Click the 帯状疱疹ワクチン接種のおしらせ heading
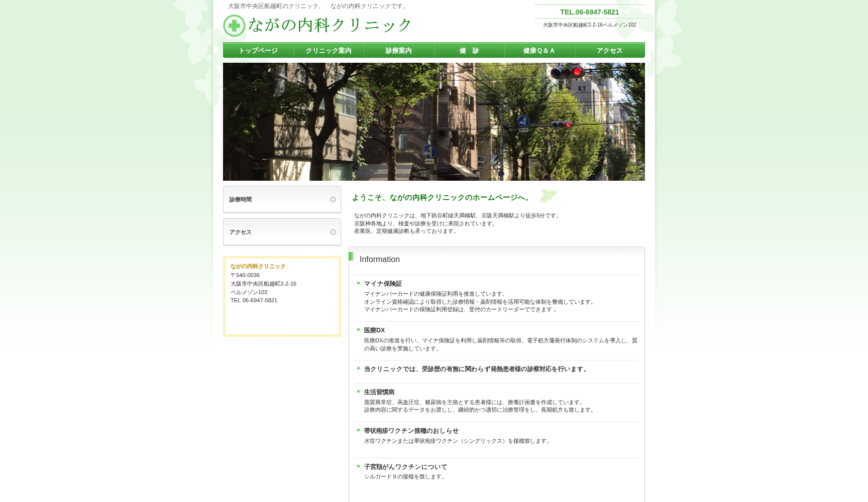The width and height of the screenshot is (868, 502). coord(411,431)
